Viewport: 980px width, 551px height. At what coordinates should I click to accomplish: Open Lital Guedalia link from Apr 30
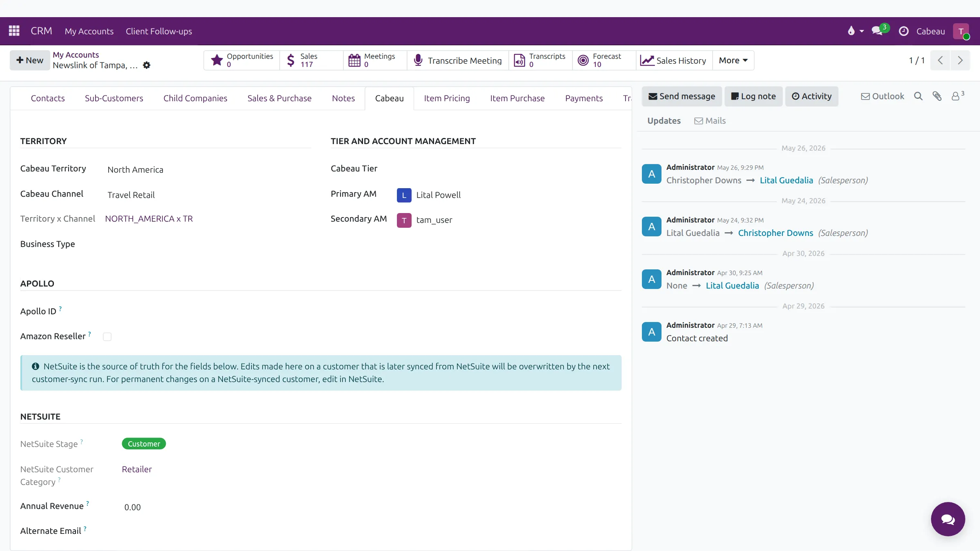pos(732,286)
